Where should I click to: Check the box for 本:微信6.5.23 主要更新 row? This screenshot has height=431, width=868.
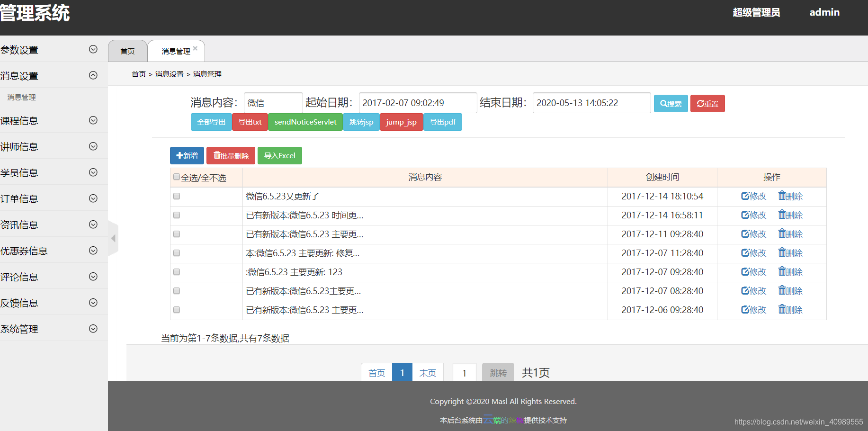[177, 253]
